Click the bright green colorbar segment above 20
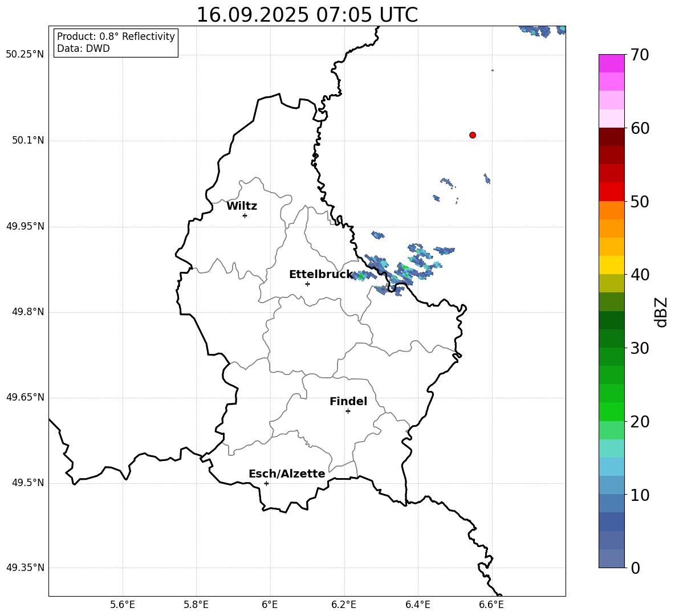Image resolution: width=675 pixels, height=616 pixels. (x=611, y=411)
